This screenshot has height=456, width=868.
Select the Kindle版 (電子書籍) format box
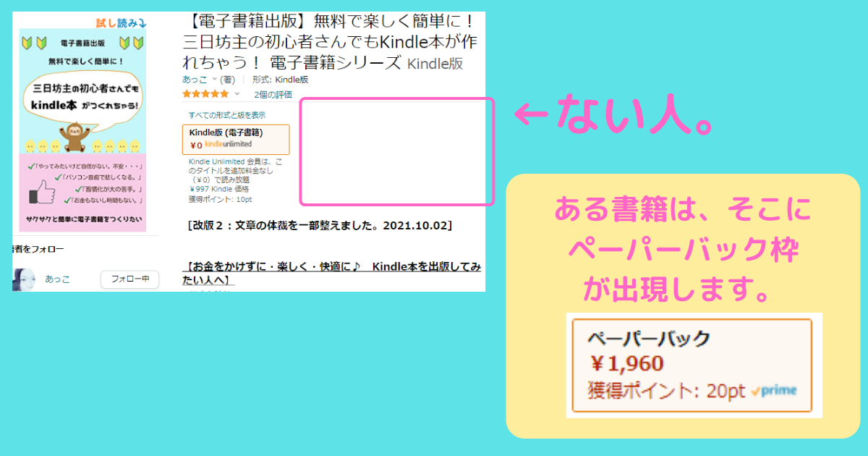pyautogui.click(x=236, y=139)
